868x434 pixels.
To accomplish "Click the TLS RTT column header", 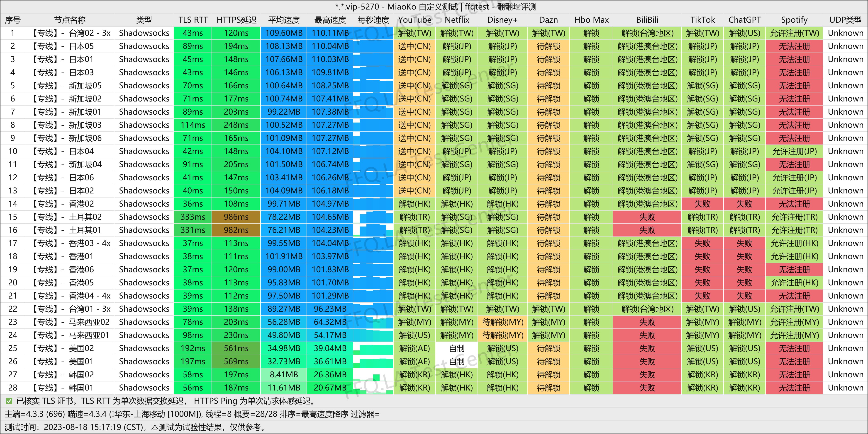I will pos(193,20).
